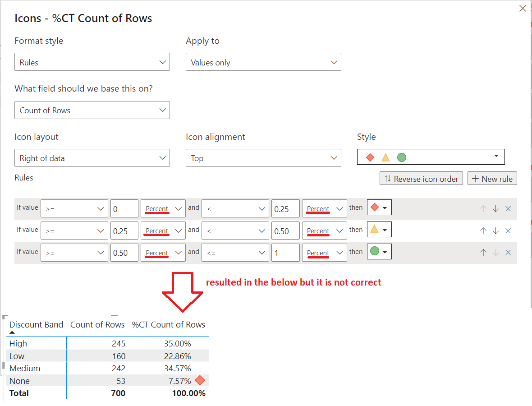Select the Medium row in the table
The width and height of the screenshot is (532, 406).
107,368
